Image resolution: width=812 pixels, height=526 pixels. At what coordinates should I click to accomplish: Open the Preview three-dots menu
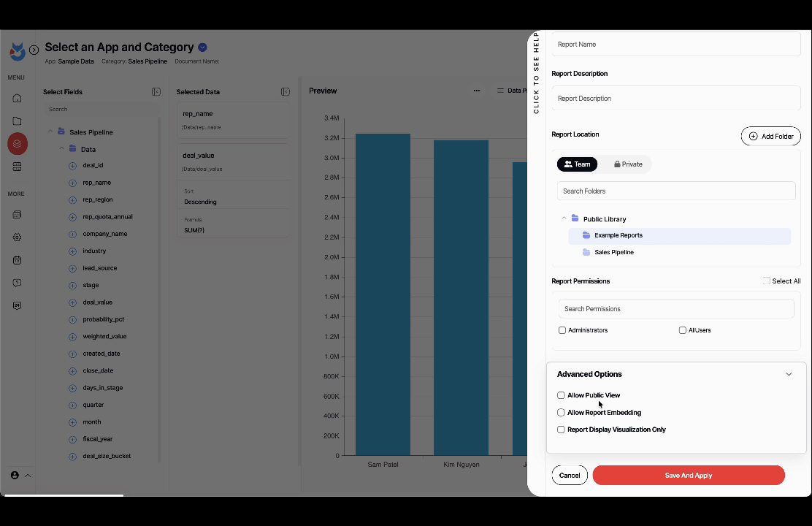(477, 91)
